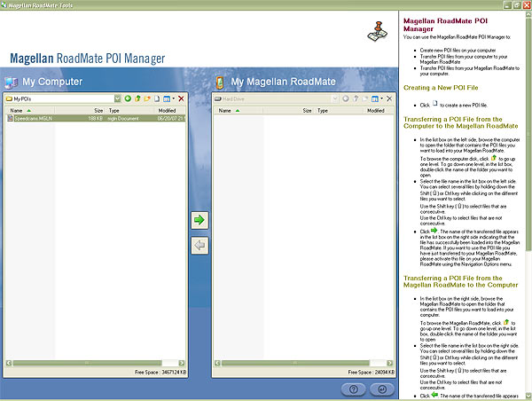Click the help panel vertical scrollbar thumb
532x401 pixels.
(x=528, y=134)
